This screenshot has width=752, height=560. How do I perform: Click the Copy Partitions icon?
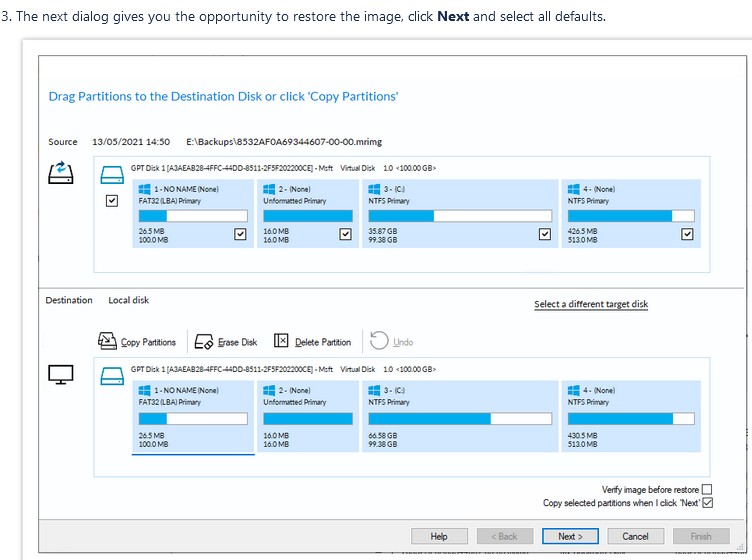107,341
